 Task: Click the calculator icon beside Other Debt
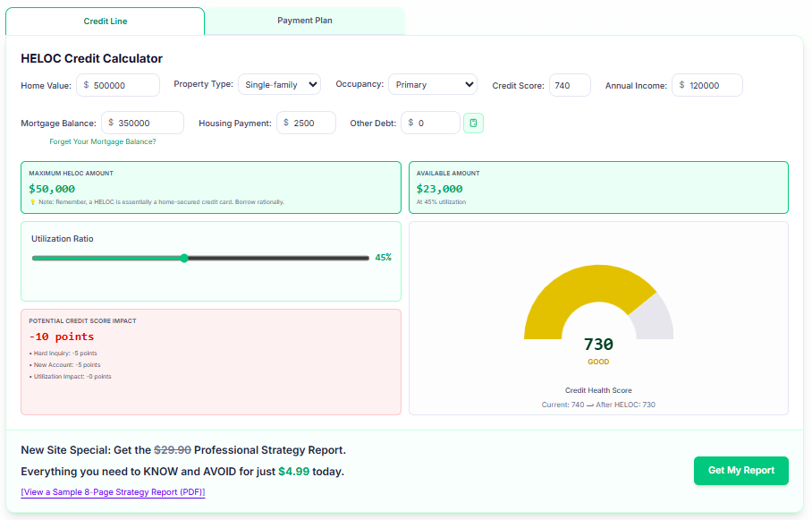point(473,122)
